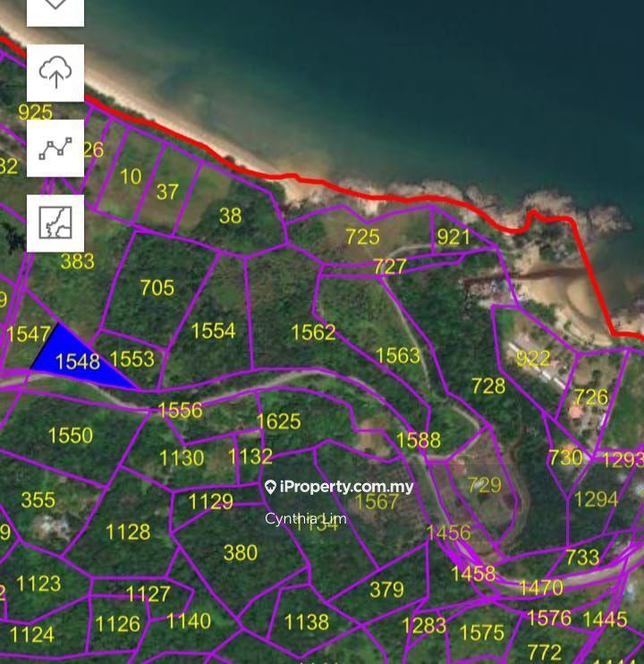Click the Cynthia Lim agent name

click(x=306, y=519)
